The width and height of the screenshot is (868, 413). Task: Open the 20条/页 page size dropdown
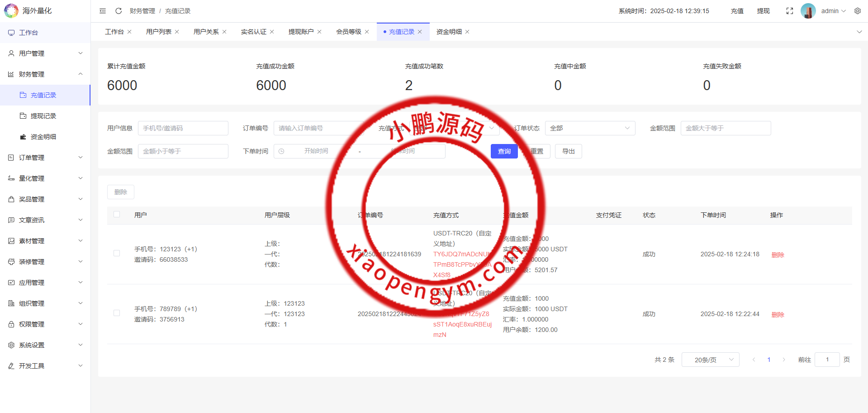710,360
